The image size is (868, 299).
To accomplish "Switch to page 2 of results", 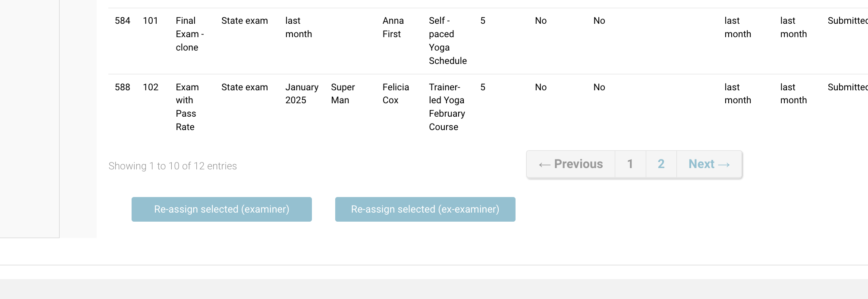I will coord(661,164).
